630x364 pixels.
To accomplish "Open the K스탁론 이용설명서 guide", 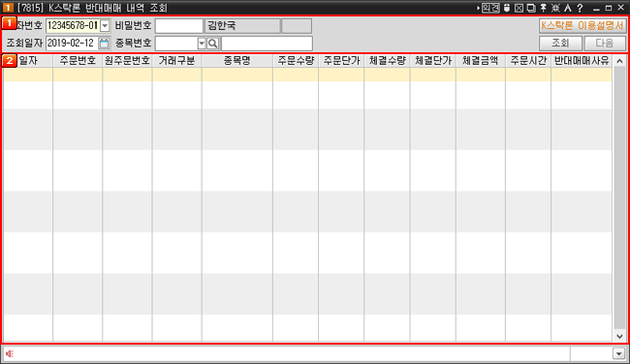I will (583, 26).
